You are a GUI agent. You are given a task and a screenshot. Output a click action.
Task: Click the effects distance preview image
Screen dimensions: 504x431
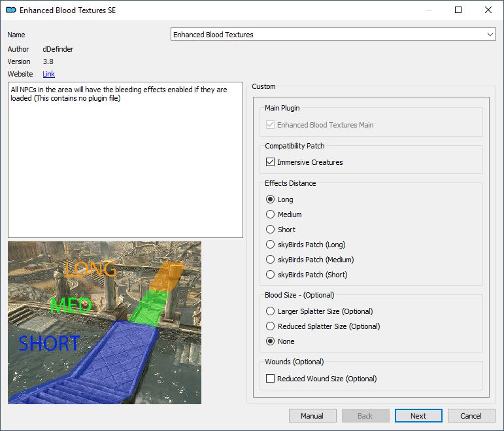tap(105, 322)
